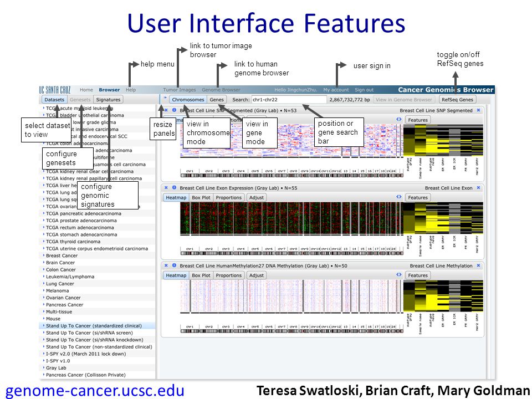
Task: Open the Genesets tab
Action: click(x=80, y=99)
